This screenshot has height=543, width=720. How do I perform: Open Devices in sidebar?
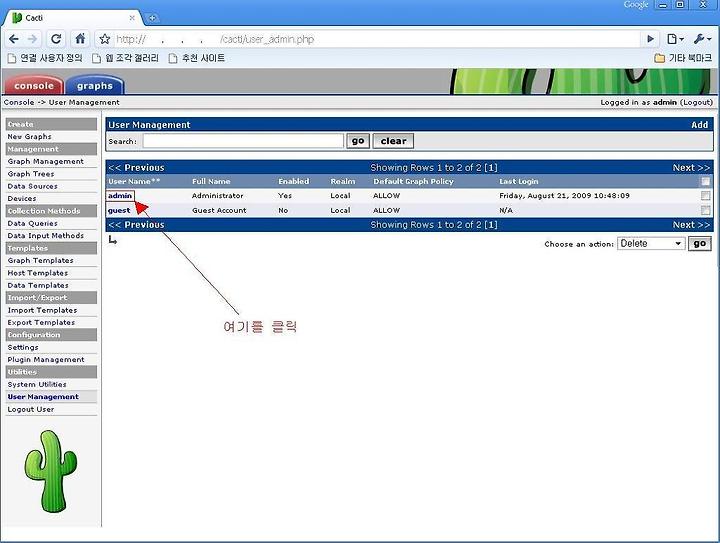click(x=22, y=199)
